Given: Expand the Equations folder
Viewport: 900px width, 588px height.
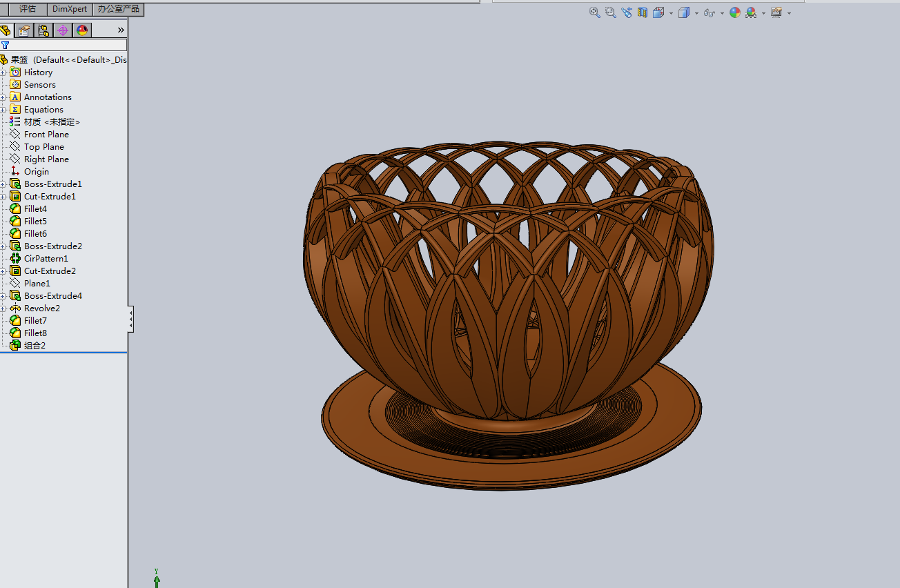Looking at the screenshot, I should tap(3, 110).
